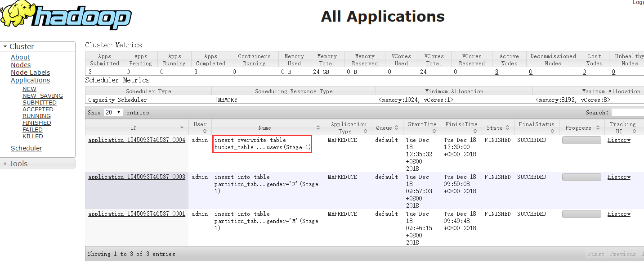Click 'Capacity Scheduler' type value
This screenshot has height=264, width=644.
[x=117, y=100]
